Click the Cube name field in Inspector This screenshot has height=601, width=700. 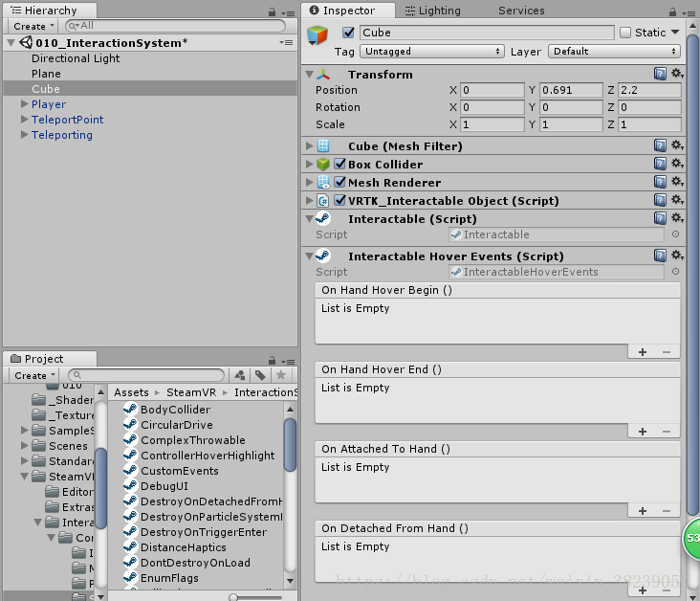487,33
